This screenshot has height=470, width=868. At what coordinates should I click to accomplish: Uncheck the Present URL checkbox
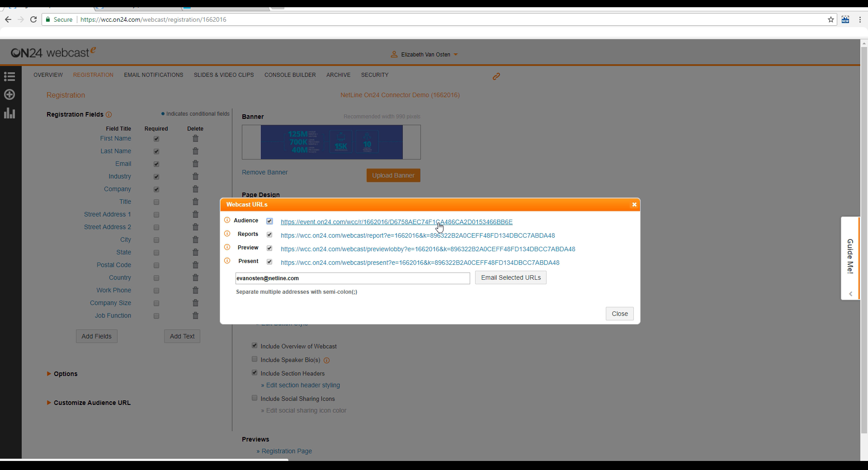pos(269,262)
